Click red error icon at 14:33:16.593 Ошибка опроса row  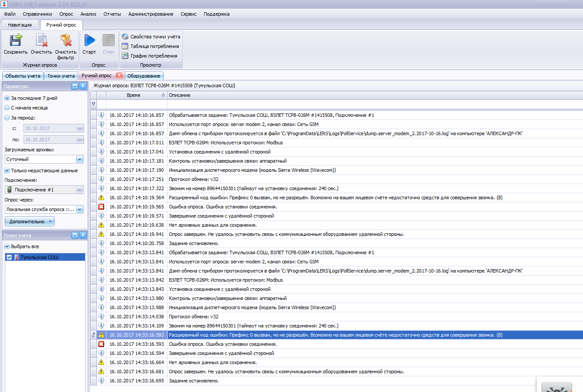(x=101, y=344)
